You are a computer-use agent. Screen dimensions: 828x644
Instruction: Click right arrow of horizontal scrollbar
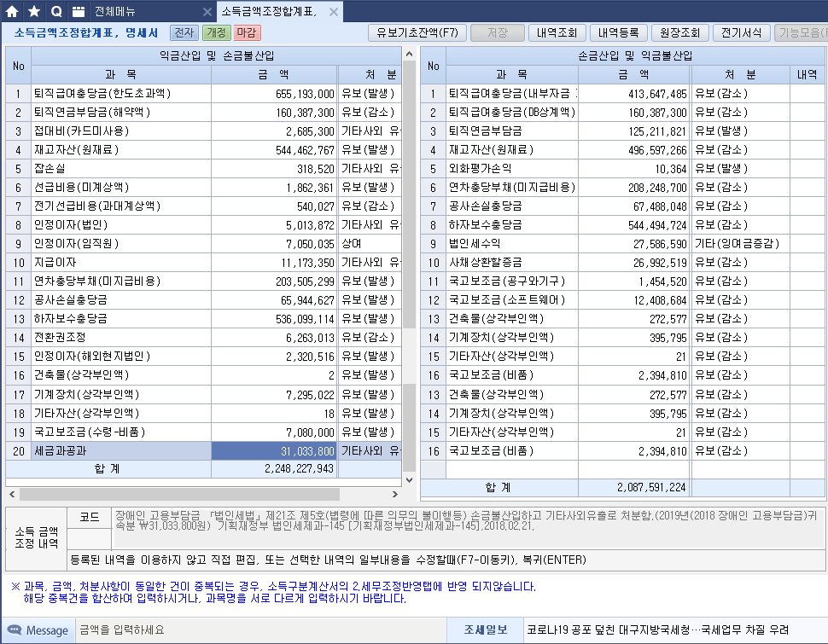pos(395,494)
